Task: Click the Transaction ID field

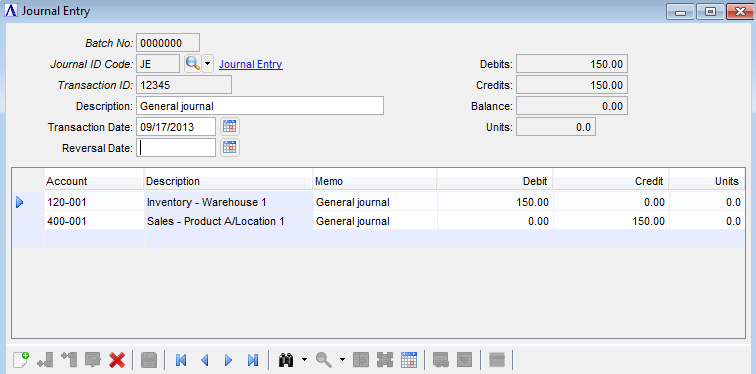Action: [184, 85]
